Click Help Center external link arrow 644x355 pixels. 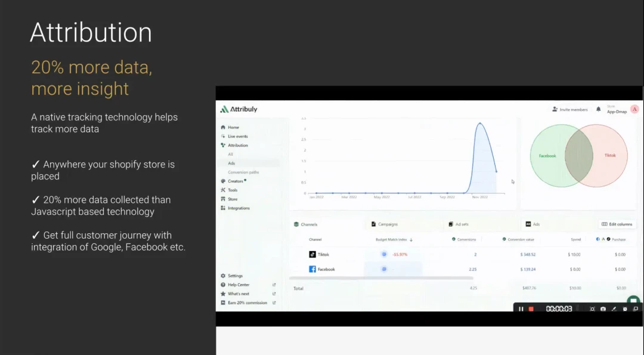[x=274, y=285]
